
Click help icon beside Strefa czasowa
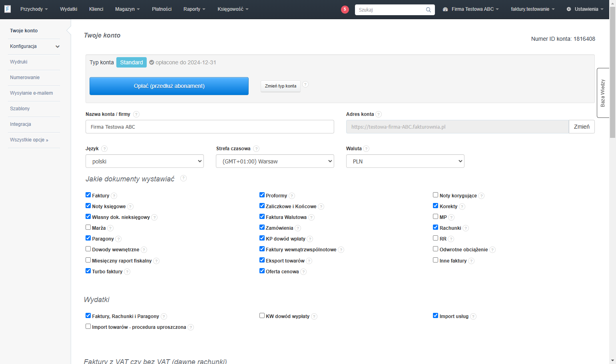tap(256, 149)
